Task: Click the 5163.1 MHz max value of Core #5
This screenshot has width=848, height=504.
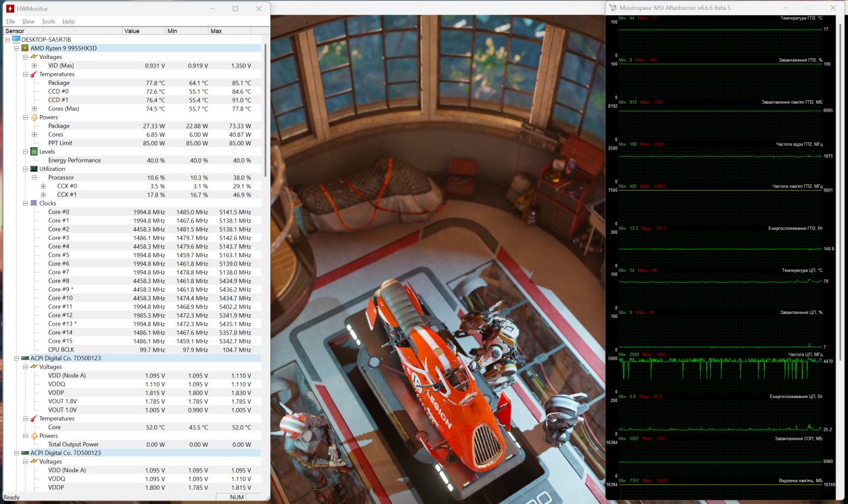Action: coord(235,255)
